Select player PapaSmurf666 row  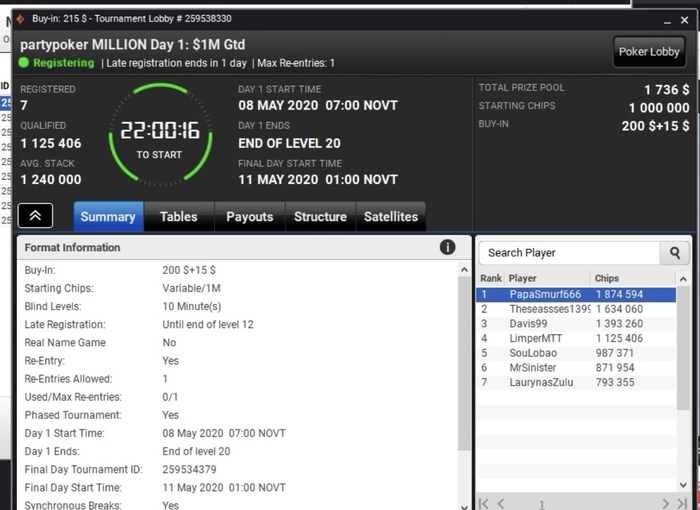tap(576, 294)
